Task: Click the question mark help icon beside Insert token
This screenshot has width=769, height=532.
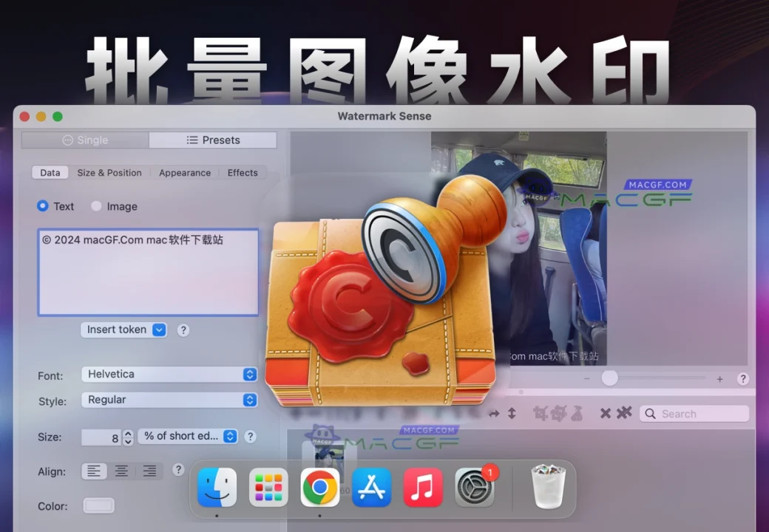Action: (183, 330)
